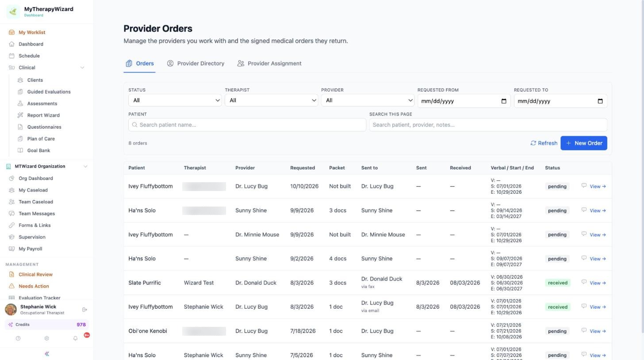
Task: Click the received status in Slate Purrific row
Action: (557, 283)
